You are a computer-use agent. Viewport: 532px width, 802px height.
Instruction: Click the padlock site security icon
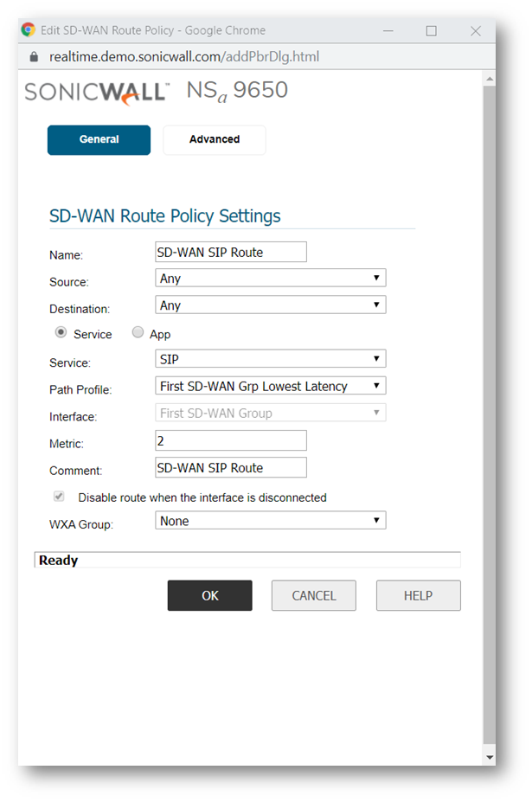click(35, 56)
